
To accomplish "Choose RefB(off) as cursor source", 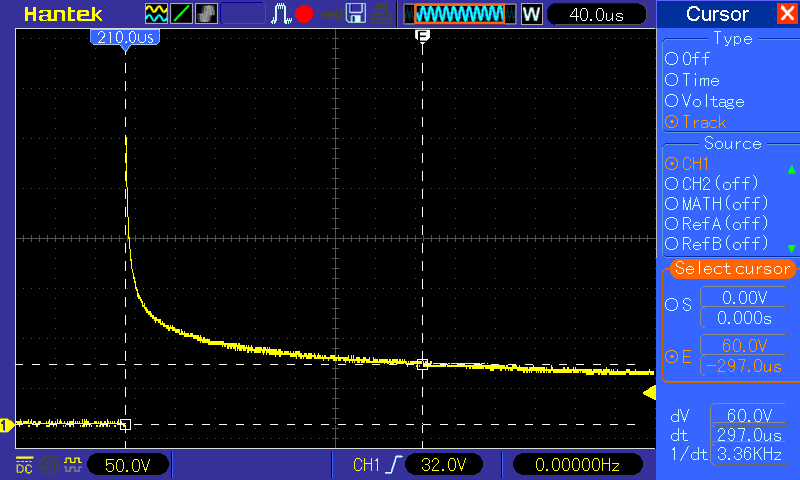I will pos(716,243).
